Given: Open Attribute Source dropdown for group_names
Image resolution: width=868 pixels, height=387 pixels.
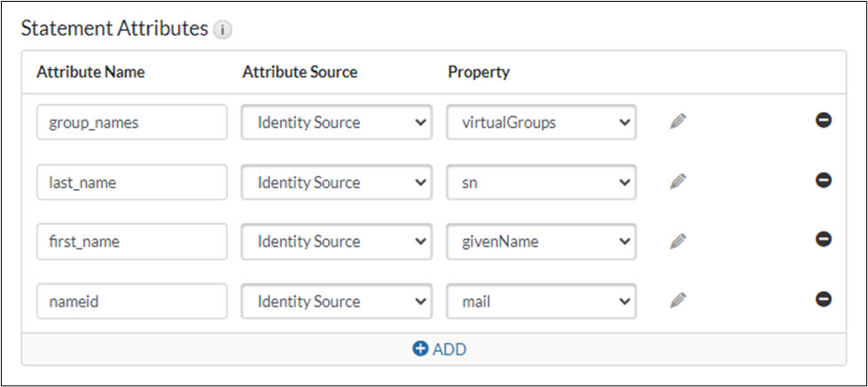Looking at the screenshot, I should 336,122.
